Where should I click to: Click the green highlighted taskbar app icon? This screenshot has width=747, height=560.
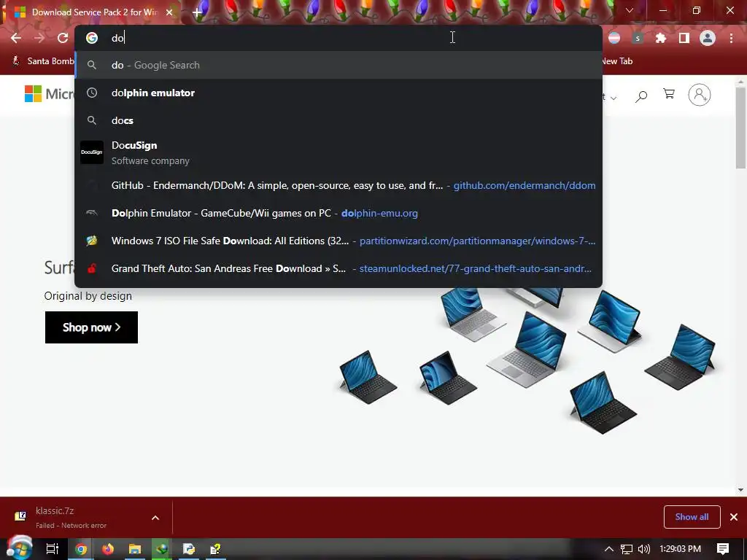click(162, 549)
